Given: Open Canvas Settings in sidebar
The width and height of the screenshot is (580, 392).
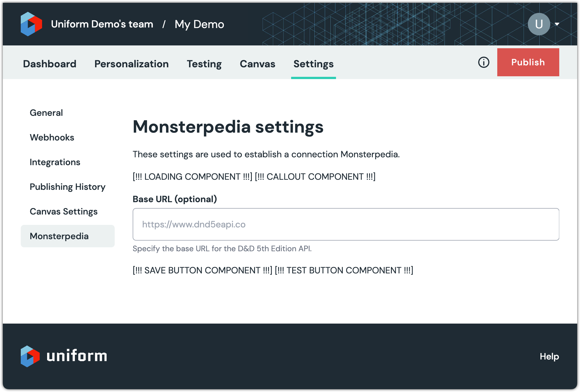Looking at the screenshot, I should pyautogui.click(x=64, y=211).
